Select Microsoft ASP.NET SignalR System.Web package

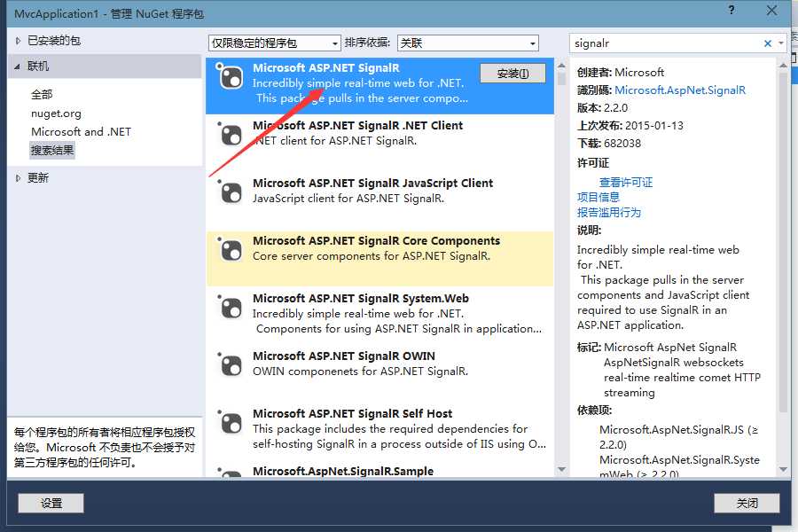[x=379, y=317]
